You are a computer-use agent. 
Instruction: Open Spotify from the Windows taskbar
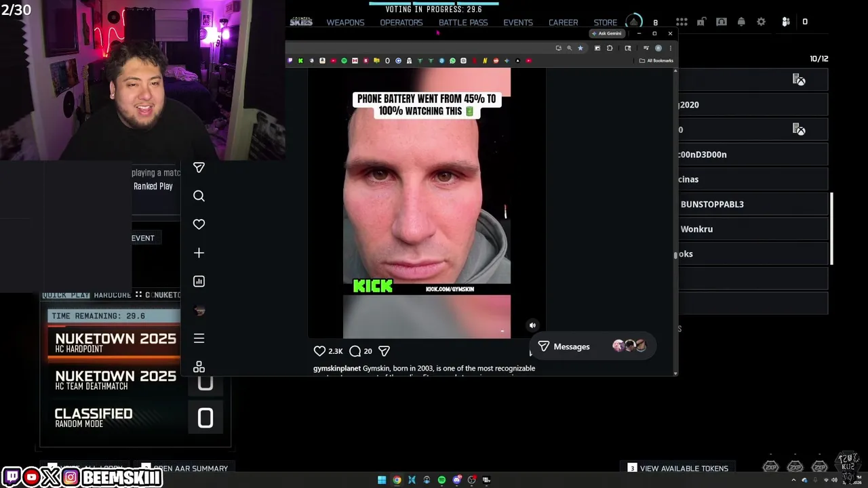pos(441,480)
